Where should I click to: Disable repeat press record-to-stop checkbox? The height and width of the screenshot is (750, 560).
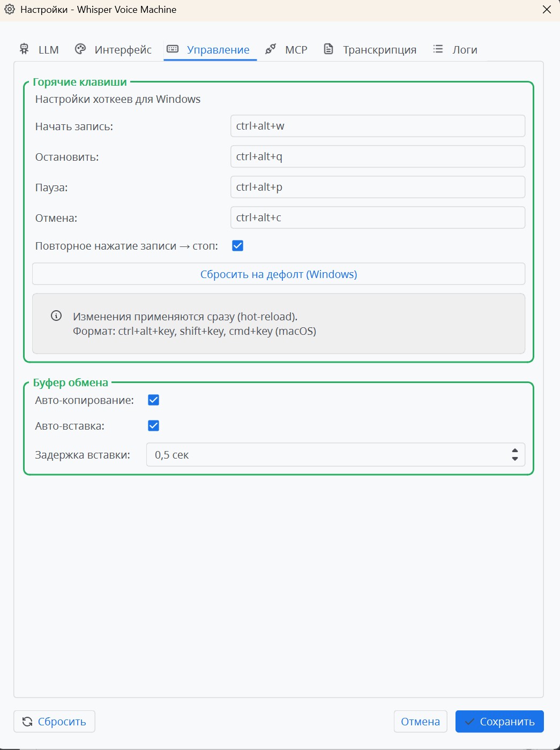click(237, 246)
